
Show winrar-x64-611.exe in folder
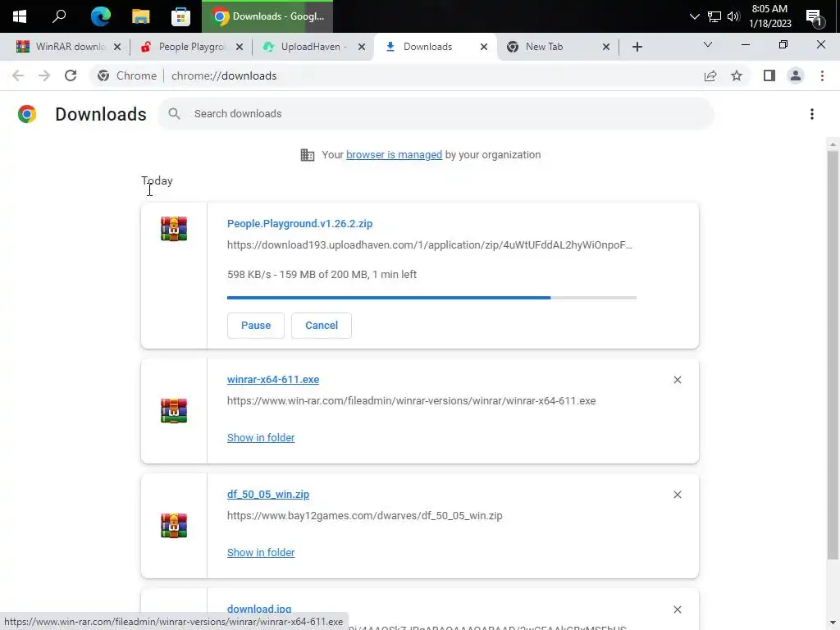261,438
